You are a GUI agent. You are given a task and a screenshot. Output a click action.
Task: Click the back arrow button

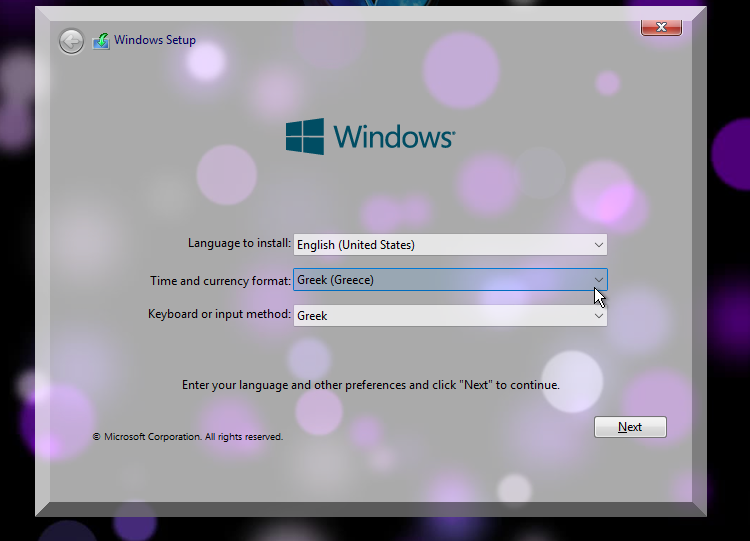point(71,41)
